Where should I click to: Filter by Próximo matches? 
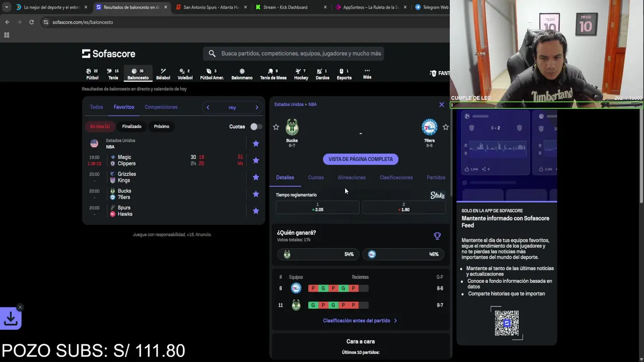(162, 127)
